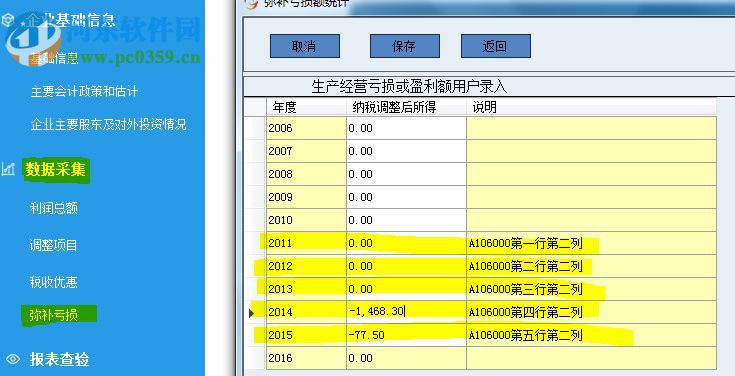Select the 2012 year cell
The height and width of the screenshot is (376, 735).
(307, 266)
